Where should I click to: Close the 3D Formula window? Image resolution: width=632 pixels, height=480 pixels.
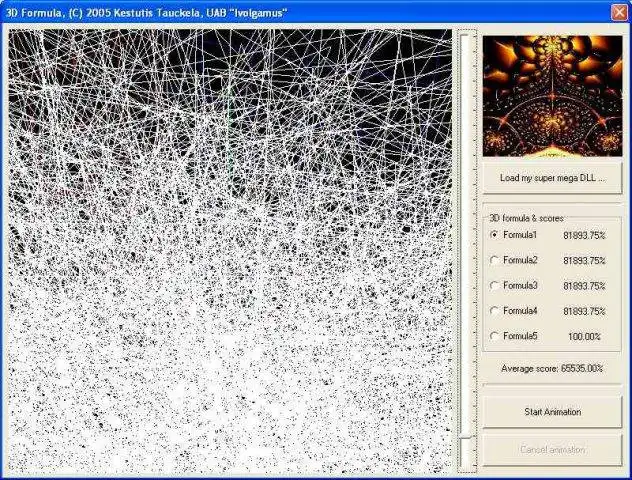click(619, 12)
